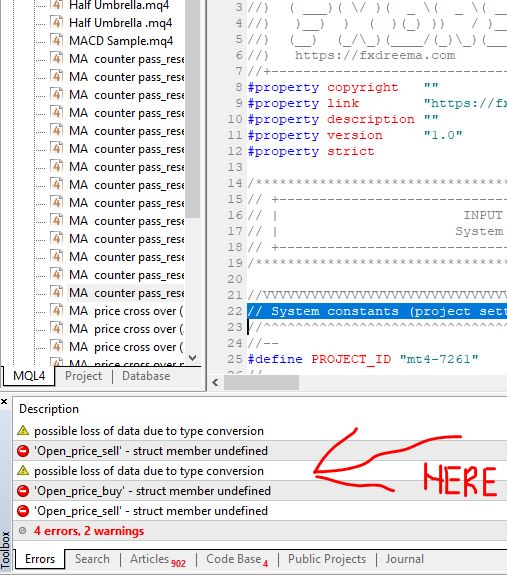Click the Description column header
Image resolution: width=507 pixels, height=575 pixels.
[49, 409]
